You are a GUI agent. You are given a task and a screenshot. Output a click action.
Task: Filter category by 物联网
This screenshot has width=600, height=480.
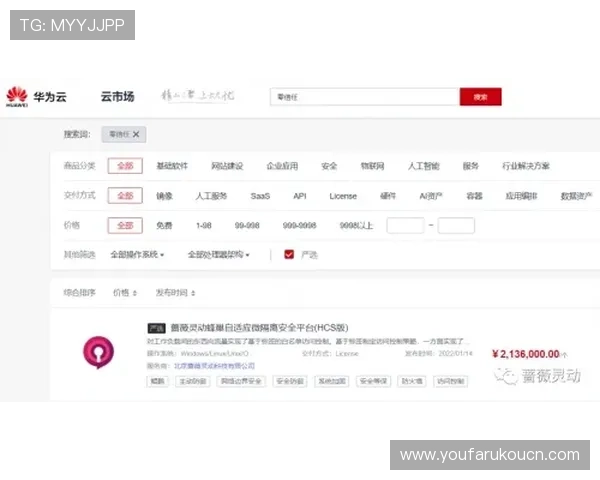point(372,166)
